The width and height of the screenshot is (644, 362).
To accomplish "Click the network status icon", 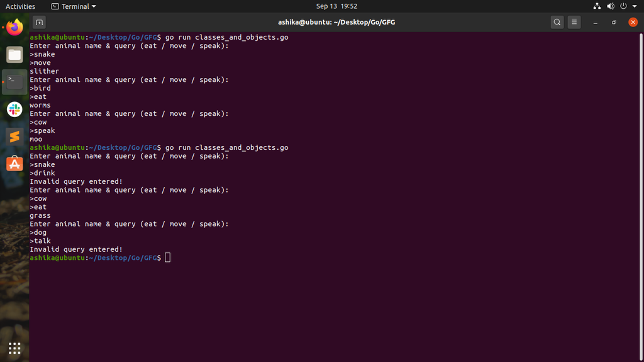I will pos(597,6).
